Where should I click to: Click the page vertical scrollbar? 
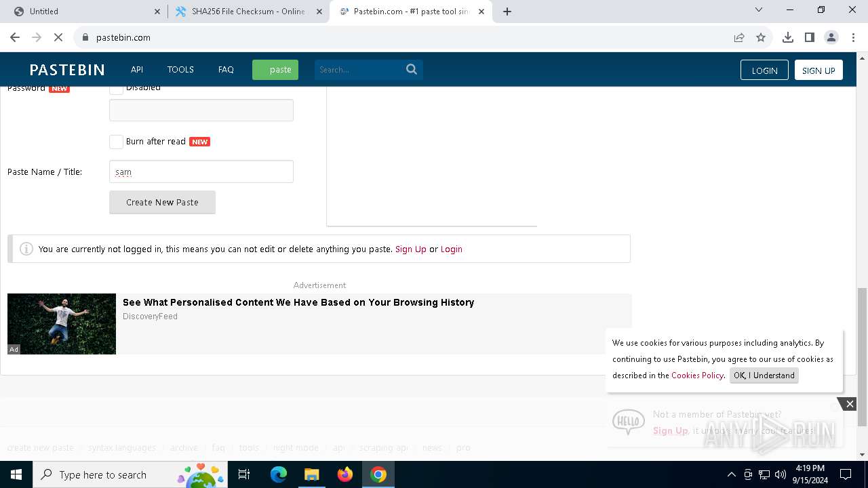[862, 357]
